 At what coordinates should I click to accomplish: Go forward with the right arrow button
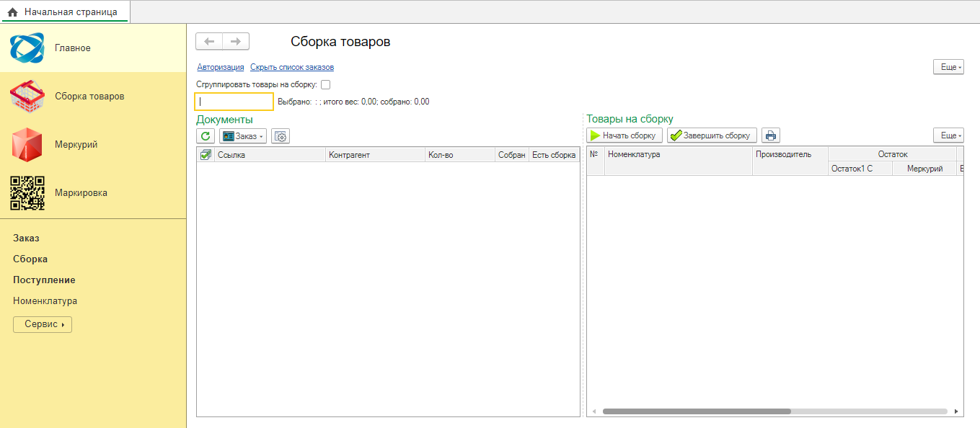coord(236,42)
